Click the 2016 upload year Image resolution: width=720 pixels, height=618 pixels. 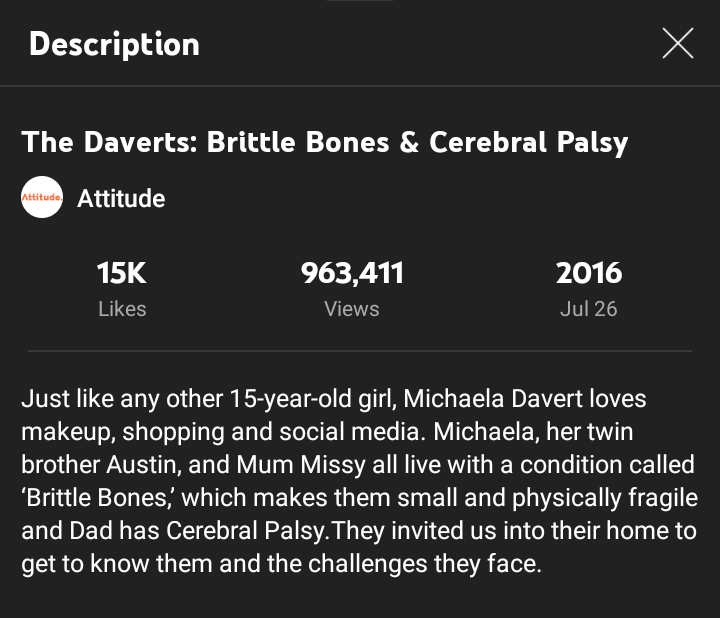589,272
